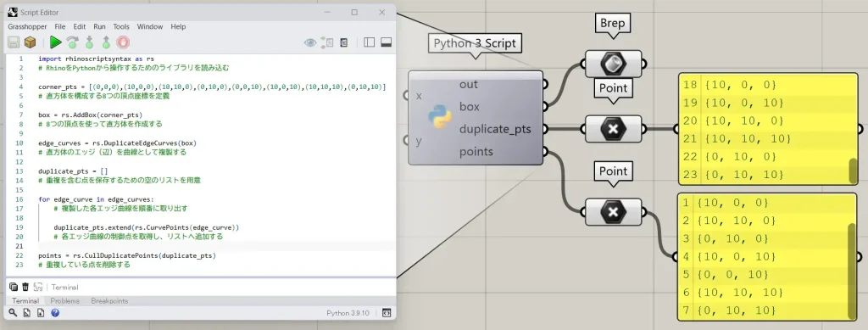Click the Python 3.9.10 version label

[x=348, y=313]
